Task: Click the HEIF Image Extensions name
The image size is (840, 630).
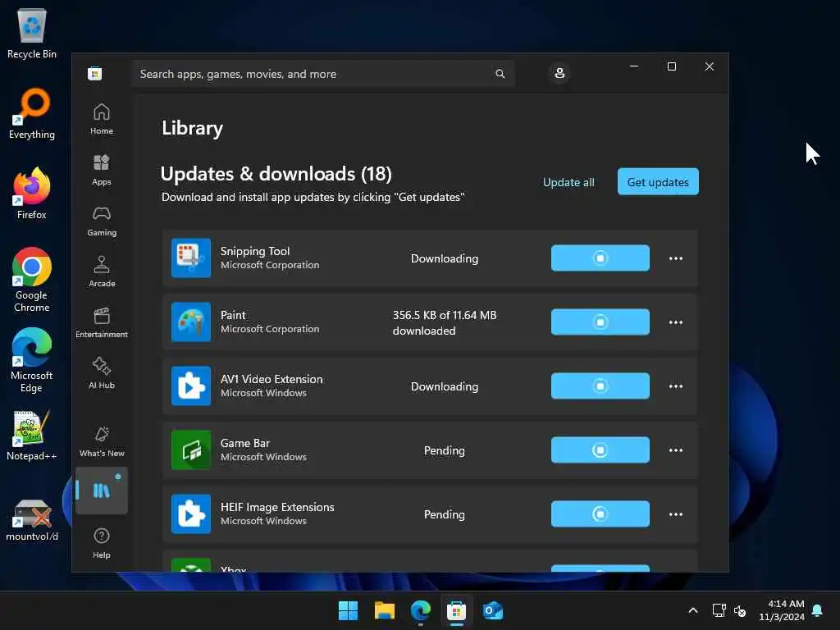Action: (277, 507)
